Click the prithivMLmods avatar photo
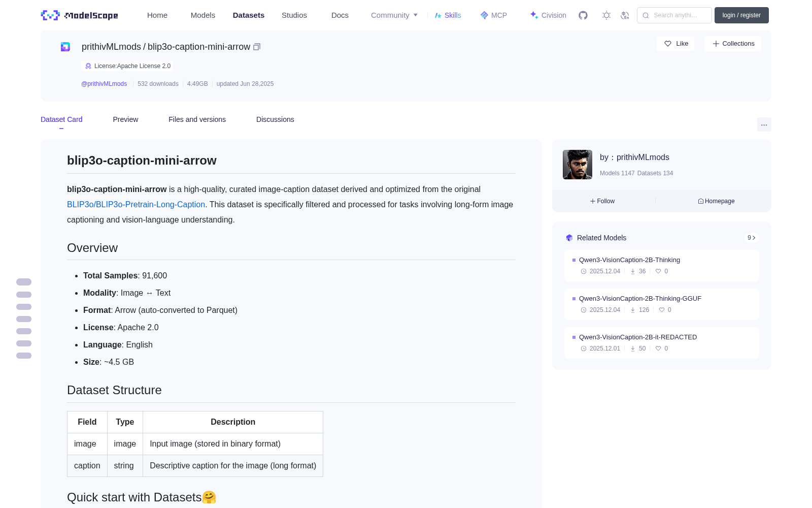812x508 pixels. [x=578, y=165]
